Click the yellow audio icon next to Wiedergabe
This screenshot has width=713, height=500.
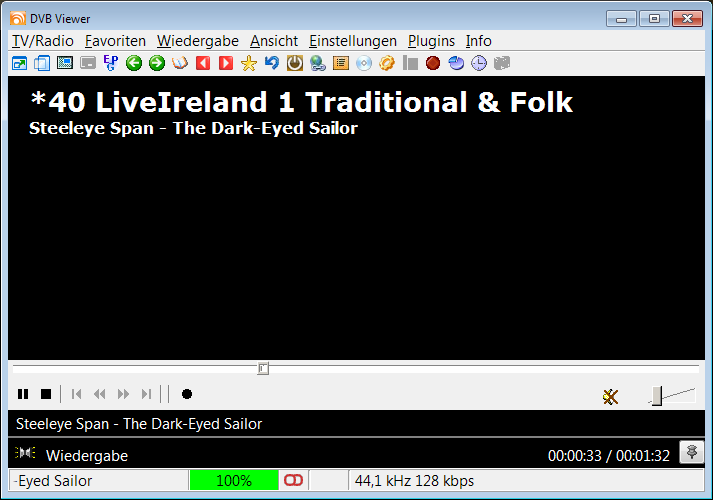25,453
